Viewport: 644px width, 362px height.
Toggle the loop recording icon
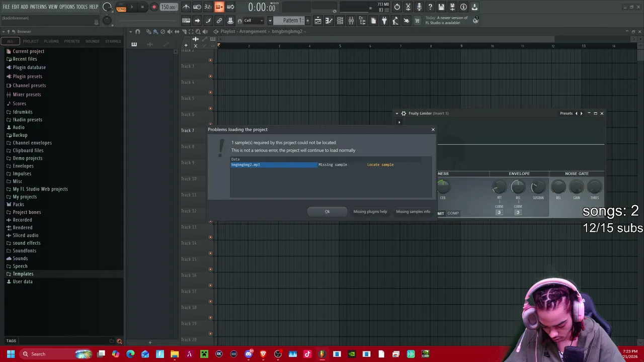point(230,7)
